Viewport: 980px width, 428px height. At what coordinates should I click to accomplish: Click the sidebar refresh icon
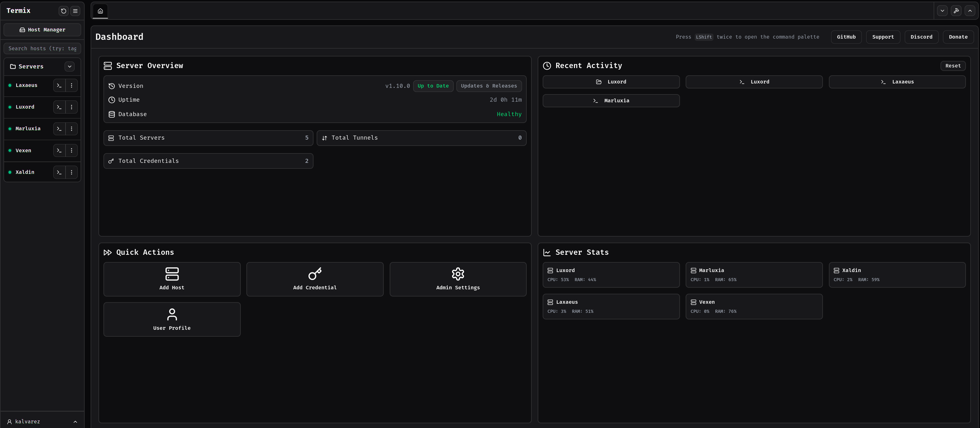tap(64, 11)
